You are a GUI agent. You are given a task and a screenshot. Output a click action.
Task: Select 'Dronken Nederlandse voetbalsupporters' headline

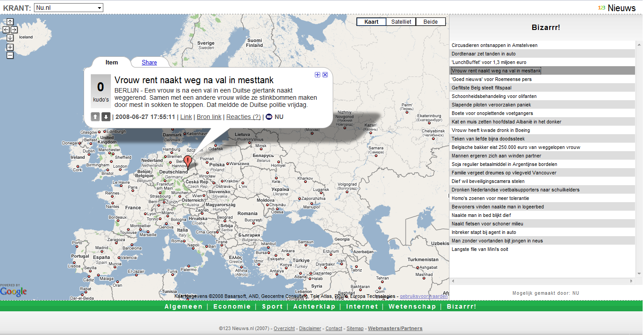(542, 190)
